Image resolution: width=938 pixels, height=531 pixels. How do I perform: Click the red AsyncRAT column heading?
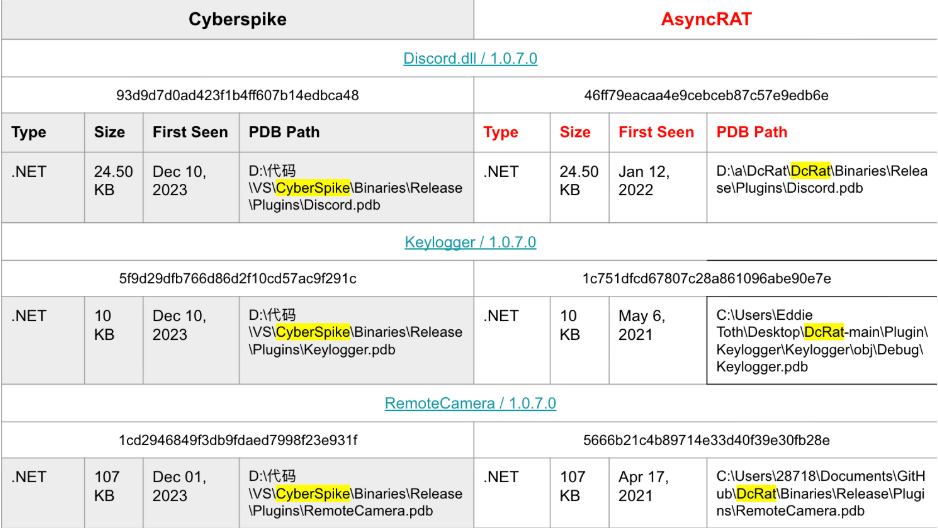[705, 19]
